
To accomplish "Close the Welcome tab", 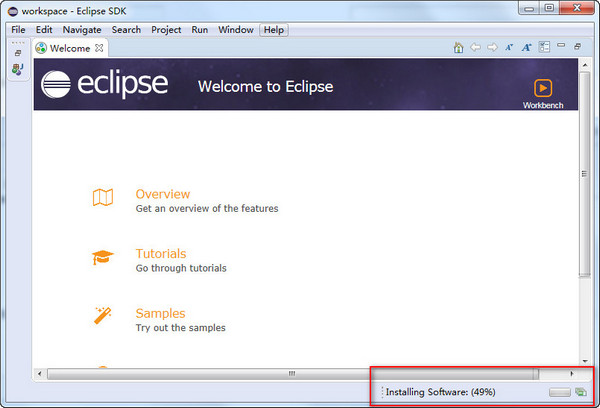I will 99,48.
